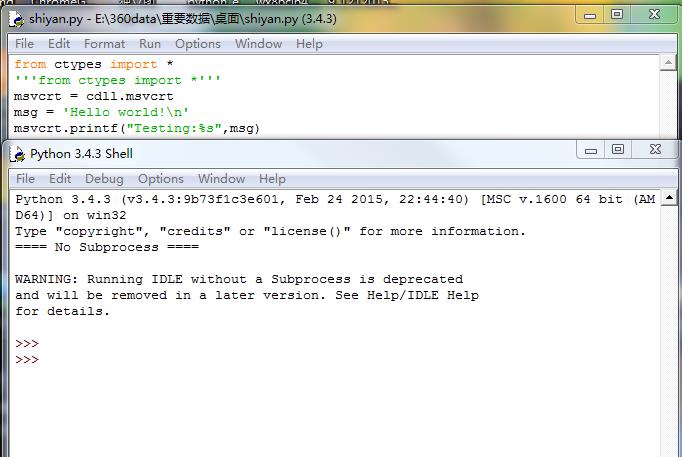Minimize the Python 3.4.3 Shell window
This screenshot has height=457, width=682.
click(591, 149)
